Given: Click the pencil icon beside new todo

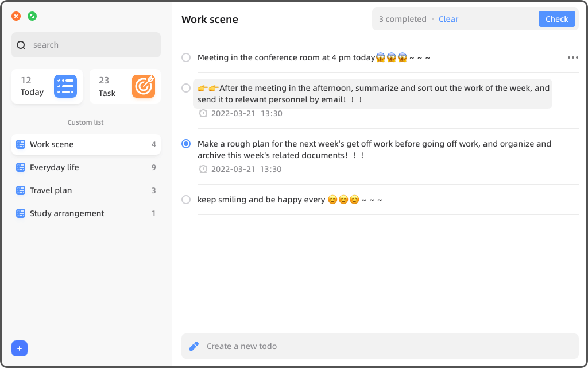Looking at the screenshot, I should [x=194, y=346].
